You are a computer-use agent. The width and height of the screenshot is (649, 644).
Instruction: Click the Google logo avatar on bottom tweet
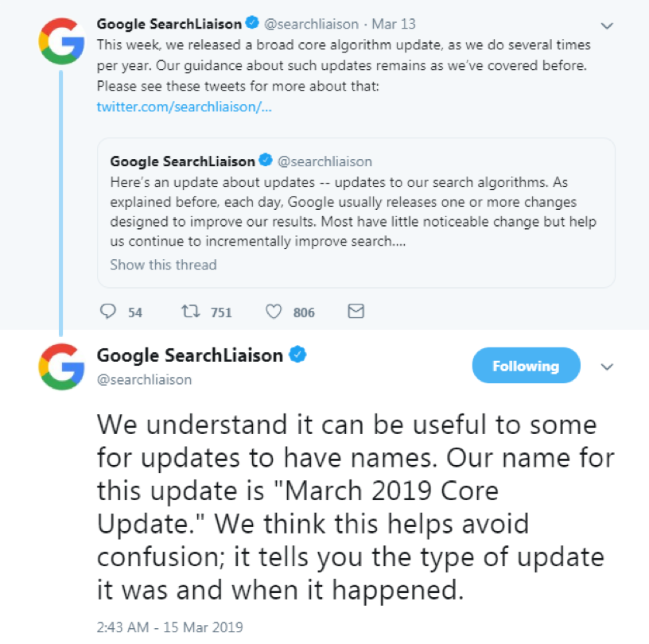coord(62,367)
